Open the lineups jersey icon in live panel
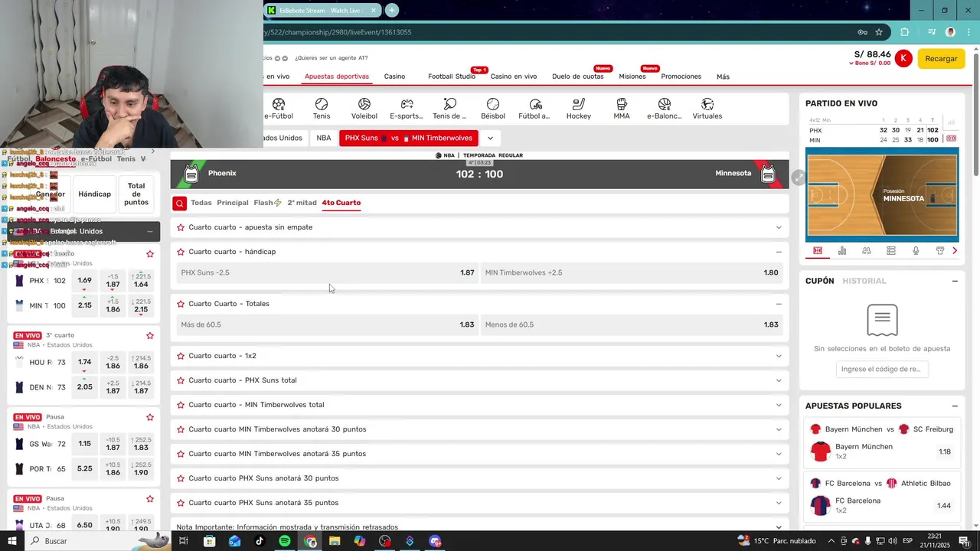 click(940, 251)
